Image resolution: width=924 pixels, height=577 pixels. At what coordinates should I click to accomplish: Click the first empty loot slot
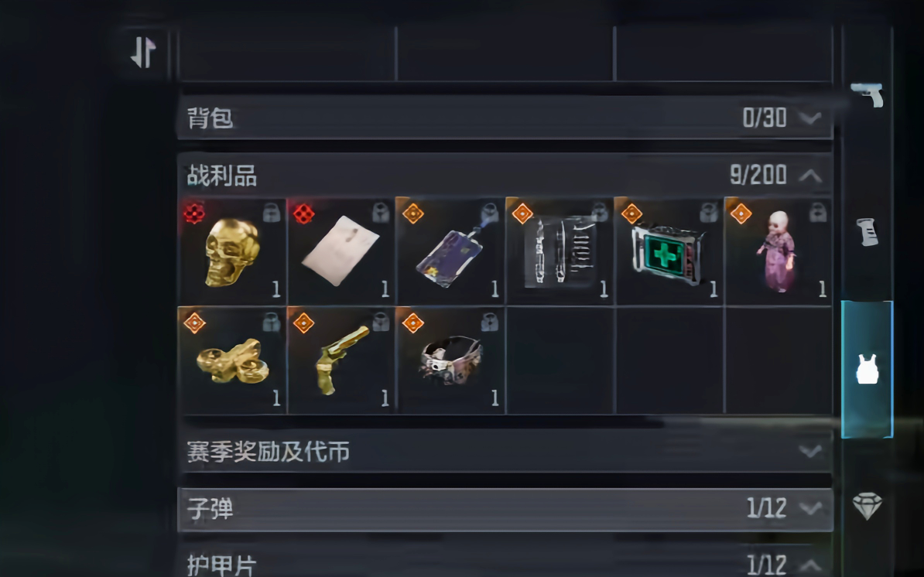point(560,360)
